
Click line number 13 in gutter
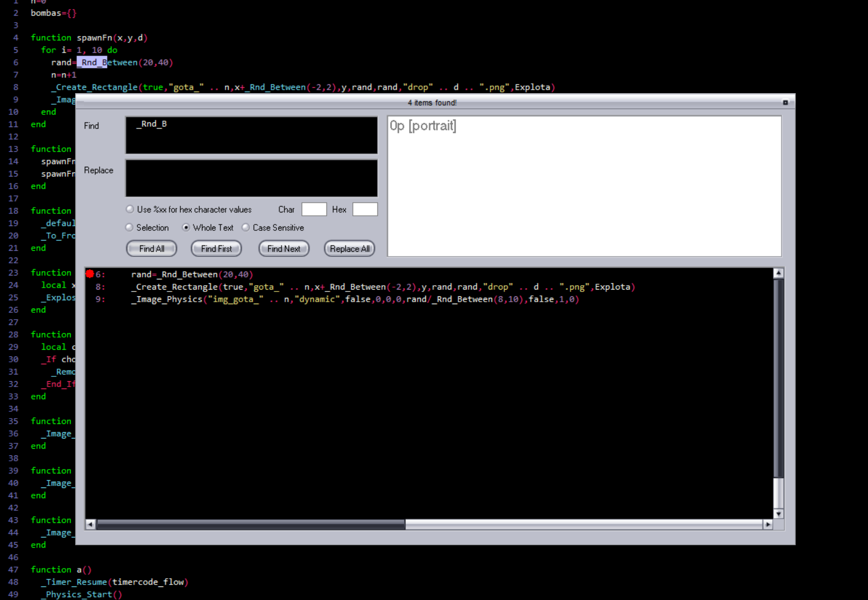[13, 149]
